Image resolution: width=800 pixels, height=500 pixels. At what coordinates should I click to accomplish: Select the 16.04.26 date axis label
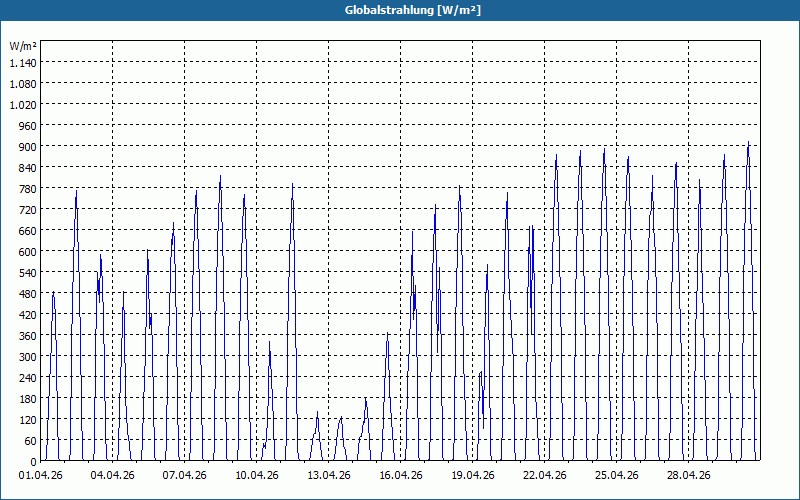pyautogui.click(x=401, y=475)
